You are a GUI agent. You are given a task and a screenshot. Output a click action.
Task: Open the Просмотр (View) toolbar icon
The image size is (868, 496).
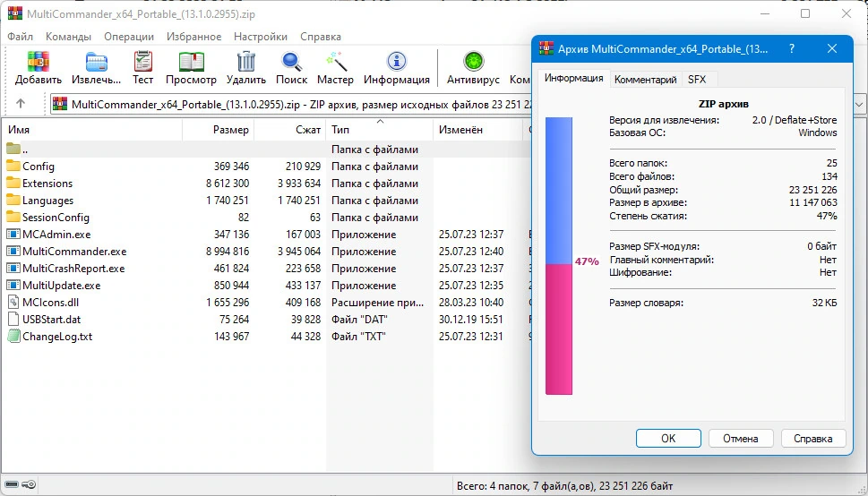pyautogui.click(x=191, y=62)
